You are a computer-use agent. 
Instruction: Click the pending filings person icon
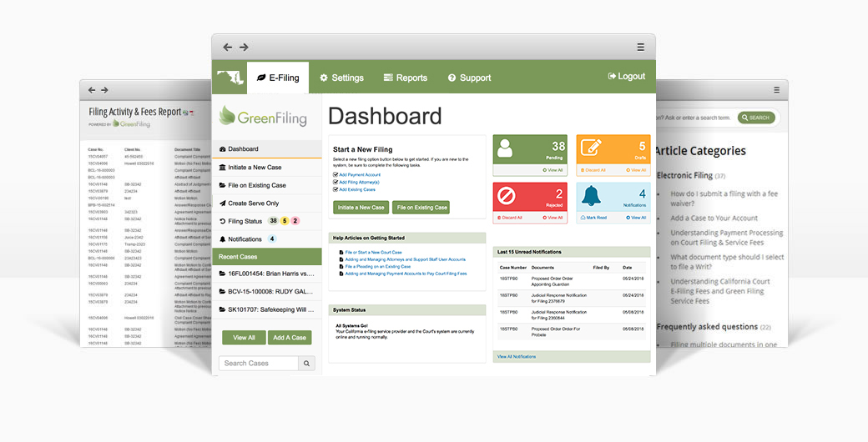point(505,148)
